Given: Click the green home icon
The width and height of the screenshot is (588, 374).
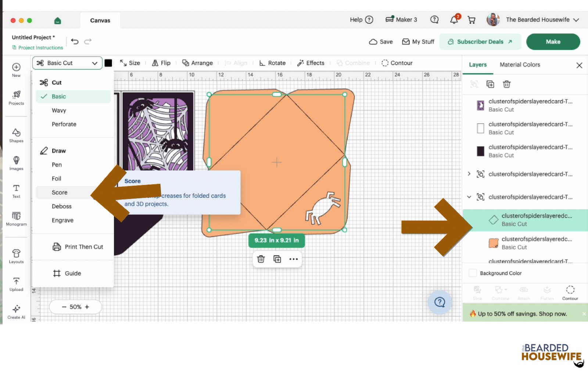Looking at the screenshot, I should pyautogui.click(x=58, y=21).
